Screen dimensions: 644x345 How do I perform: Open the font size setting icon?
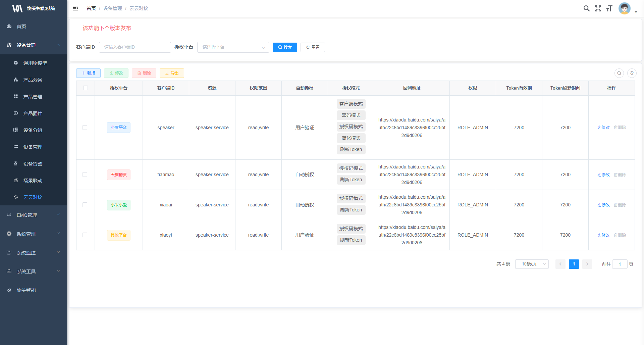[x=609, y=8]
